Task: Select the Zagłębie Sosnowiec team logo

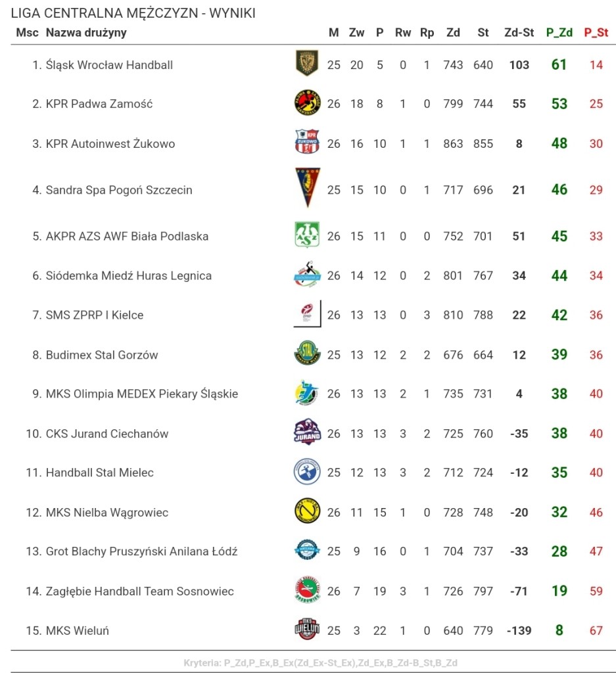Action: point(308,590)
